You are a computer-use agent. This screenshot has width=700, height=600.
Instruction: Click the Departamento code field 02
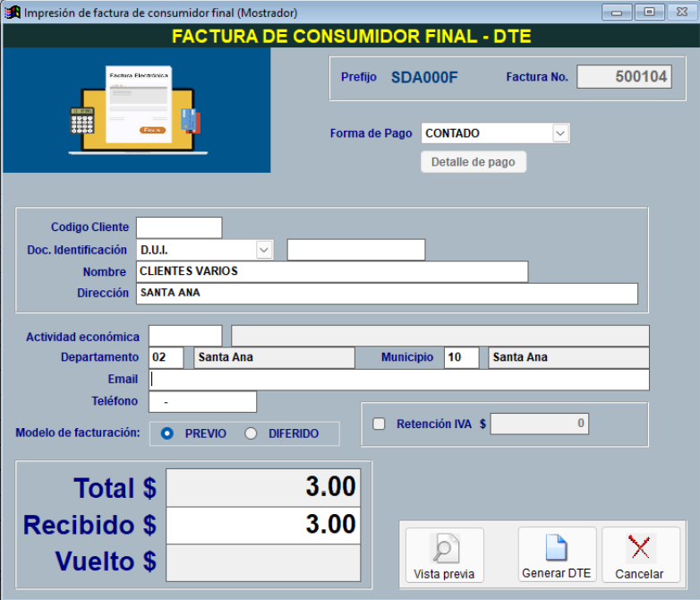click(166, 357)
